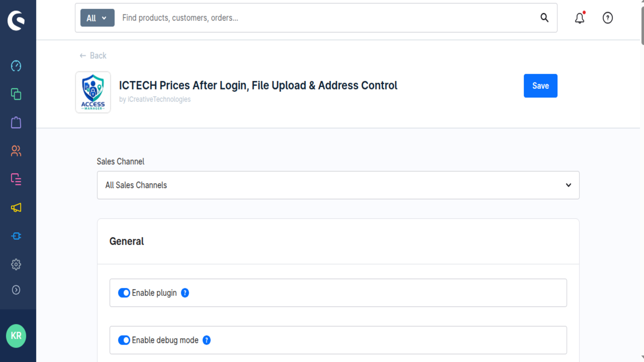Open the Settings gear icon
Image resolution: width=644 pixels, height=362 pixels.
pos(16,264)
